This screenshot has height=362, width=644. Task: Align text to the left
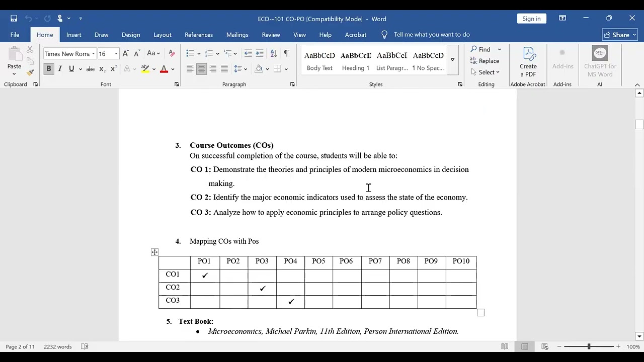click(x=190, y=69)
